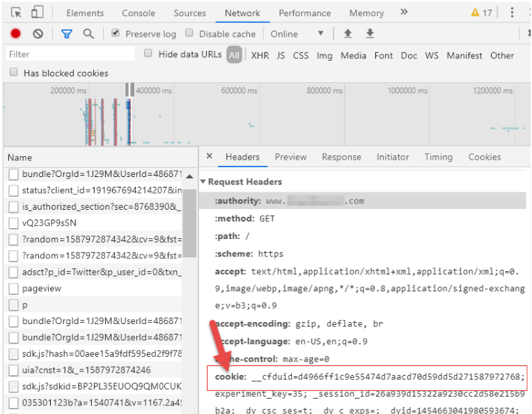The height and width of the screenshot is (414, 532).
Task: Expand the more tabs chevron
Action: [404, 13]
